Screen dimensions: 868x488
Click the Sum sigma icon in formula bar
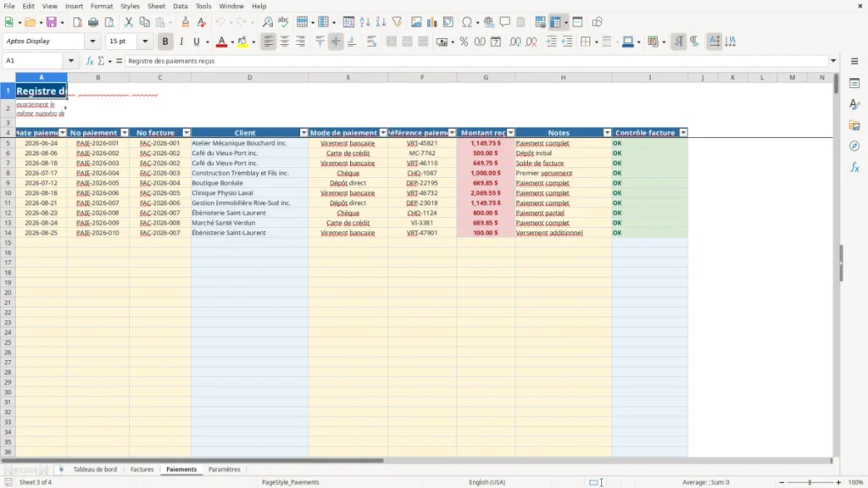pyautogui.click(x=102, y=61)
